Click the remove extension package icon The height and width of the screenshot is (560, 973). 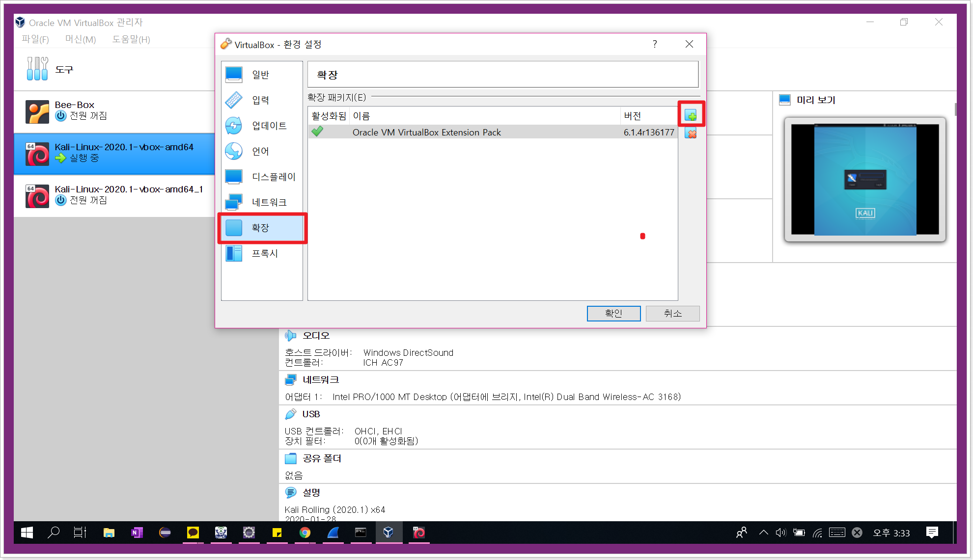691,133
